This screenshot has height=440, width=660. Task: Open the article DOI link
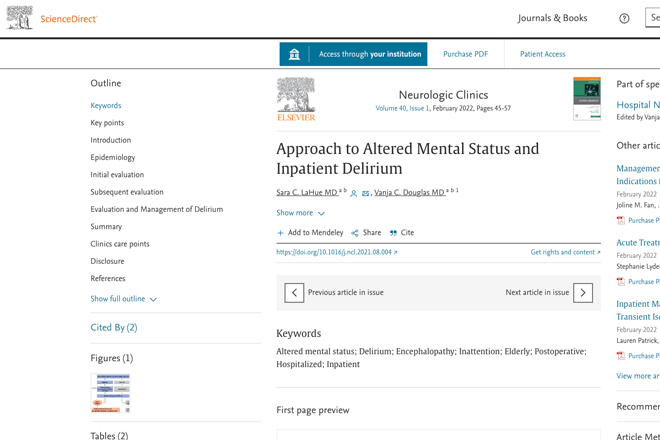[x=337, y=252]
